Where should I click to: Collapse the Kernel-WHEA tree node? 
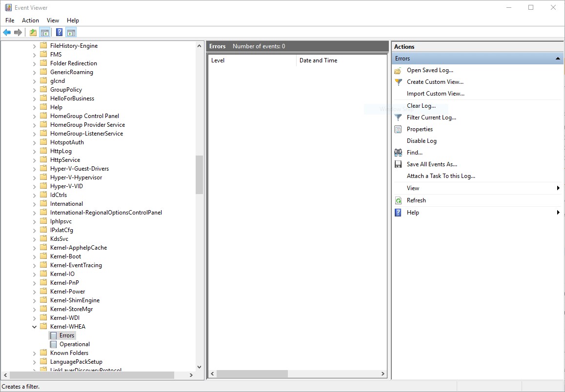point(35,327)
